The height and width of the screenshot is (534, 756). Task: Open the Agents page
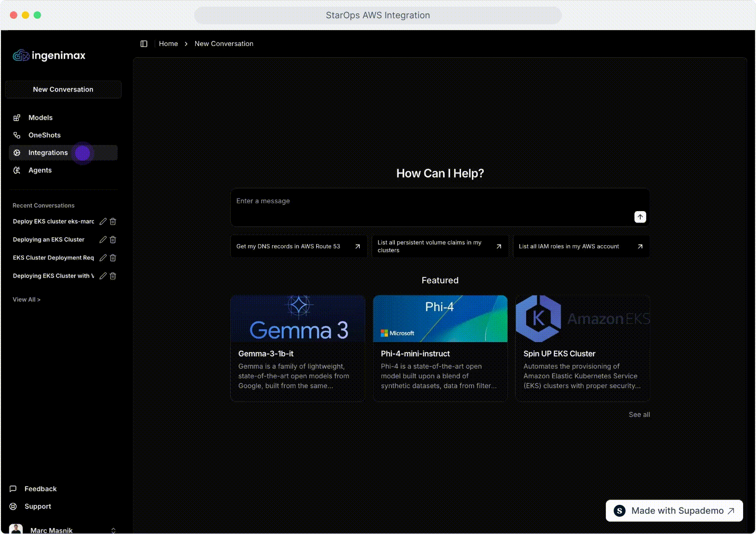click(x=40, y=170)
